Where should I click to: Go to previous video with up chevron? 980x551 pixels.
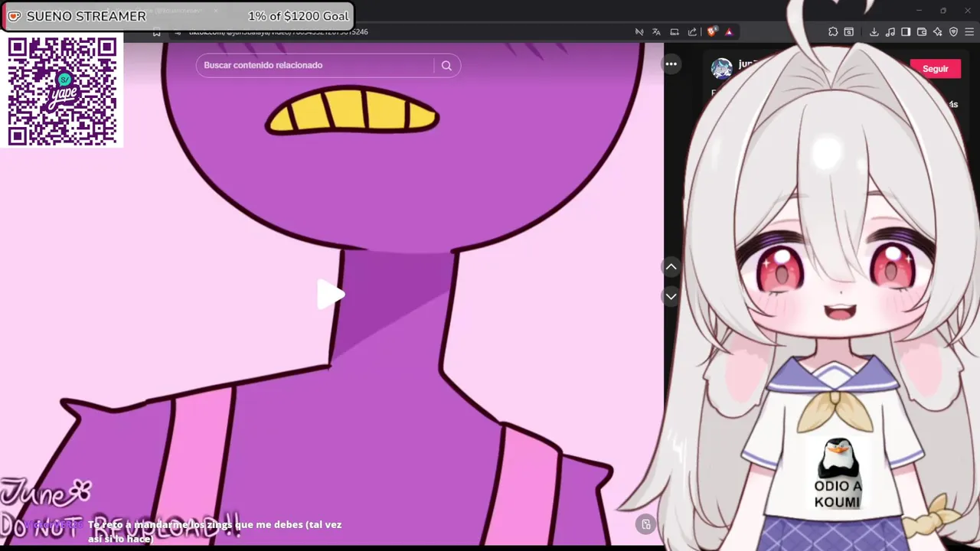pyautogui.click(x=671, y=266)
